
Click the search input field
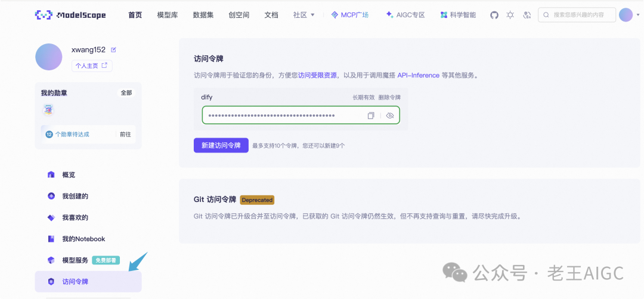[x=577, y=15]
